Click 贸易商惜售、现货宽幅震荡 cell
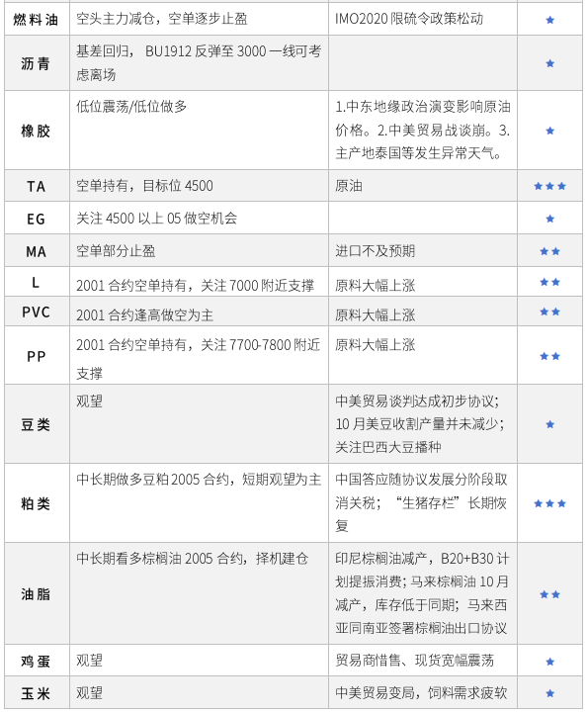Screen dimensions: 588x713 pyautogui.click(x=423, y=661)
